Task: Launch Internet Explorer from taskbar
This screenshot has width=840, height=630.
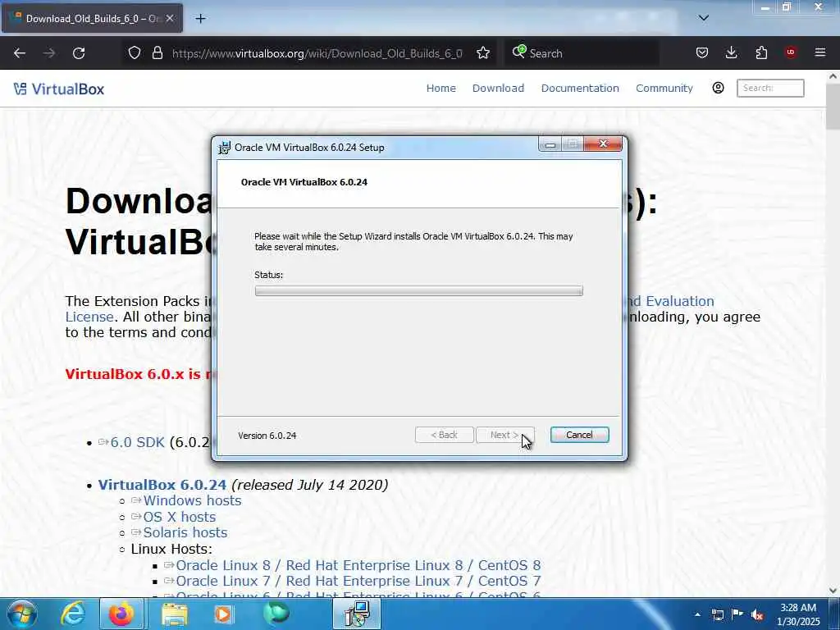Action: (x=72, y=614)
